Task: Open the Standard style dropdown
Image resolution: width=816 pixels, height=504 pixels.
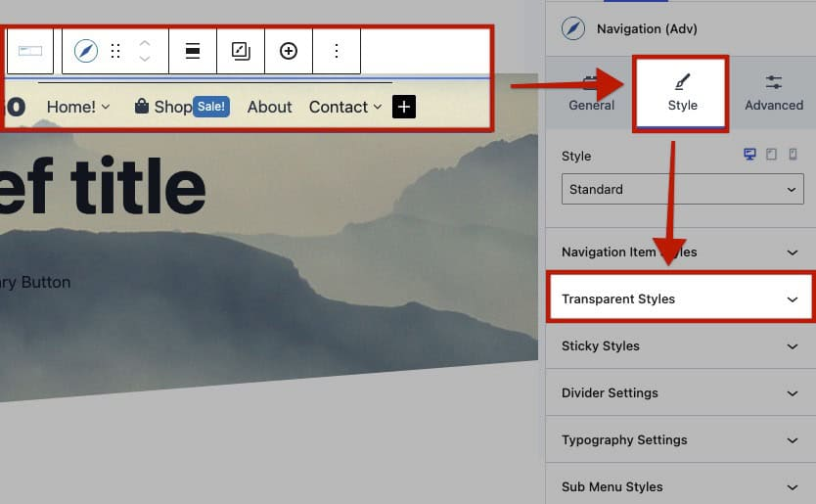Action: point(682,189)
